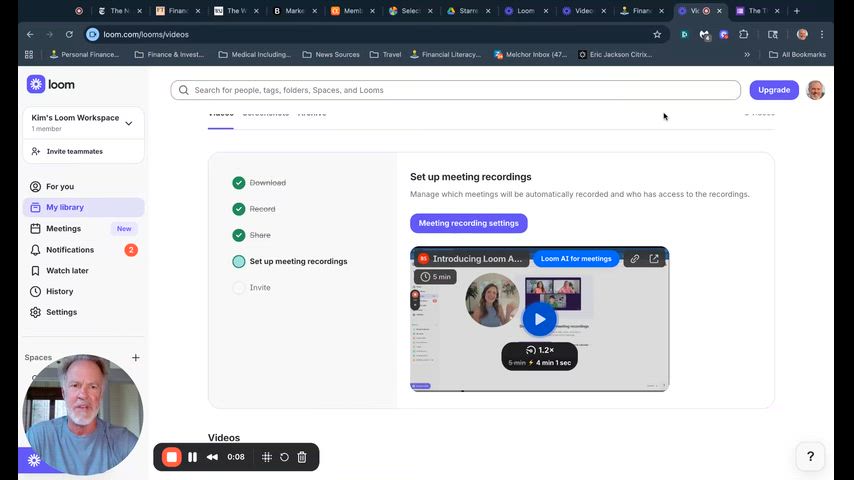The height and width of the screenshot is (480, 854).
Task: Add a new Space with plus icon
Action: click(x=136, y=357)
